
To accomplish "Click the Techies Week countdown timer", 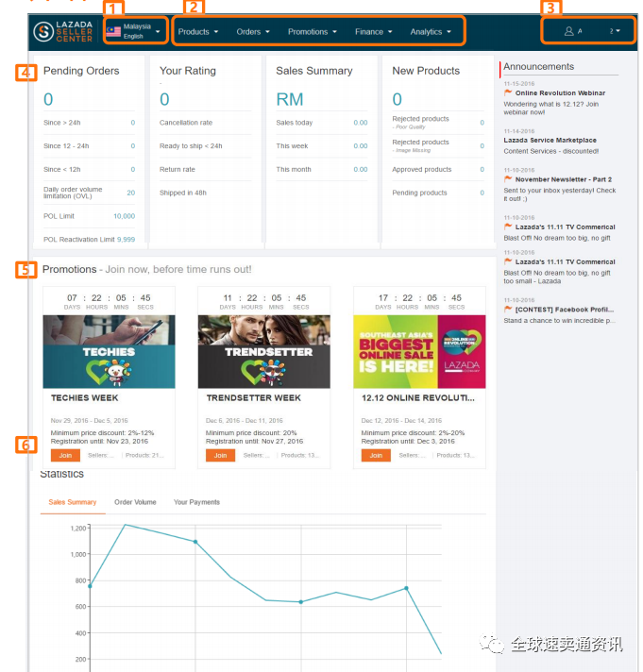I will click(109, 302).
